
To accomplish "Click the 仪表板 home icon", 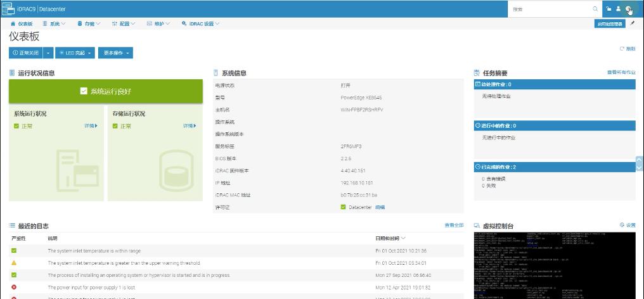I will click(x=13, y=23).
